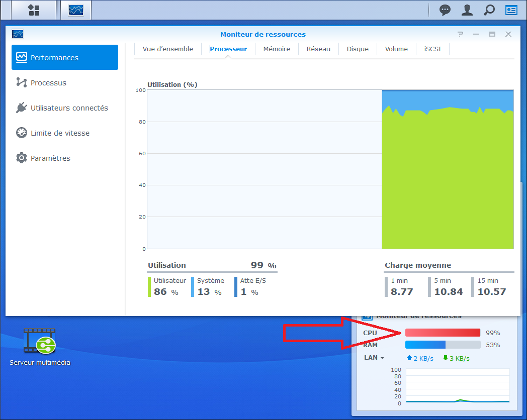
Task: Open Paramètres in the sidebar
Action: [x=50, y=158]
